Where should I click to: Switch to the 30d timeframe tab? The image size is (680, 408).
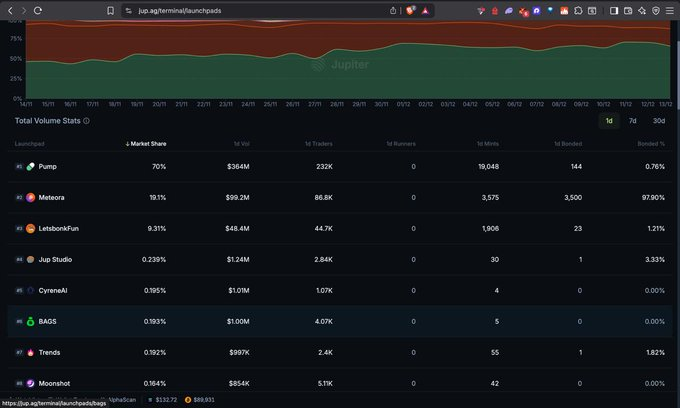(x=659, y=121)
